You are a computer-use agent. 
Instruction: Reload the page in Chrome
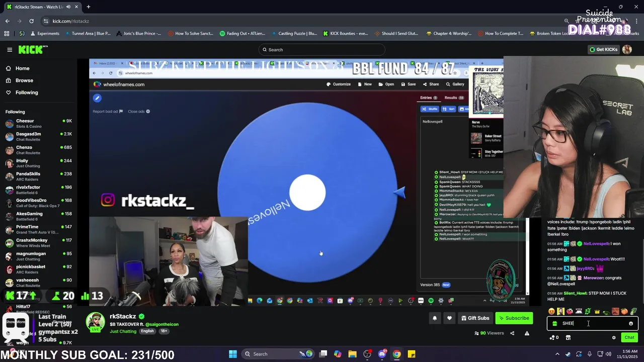pyautogui.click(x=31, y=21)
